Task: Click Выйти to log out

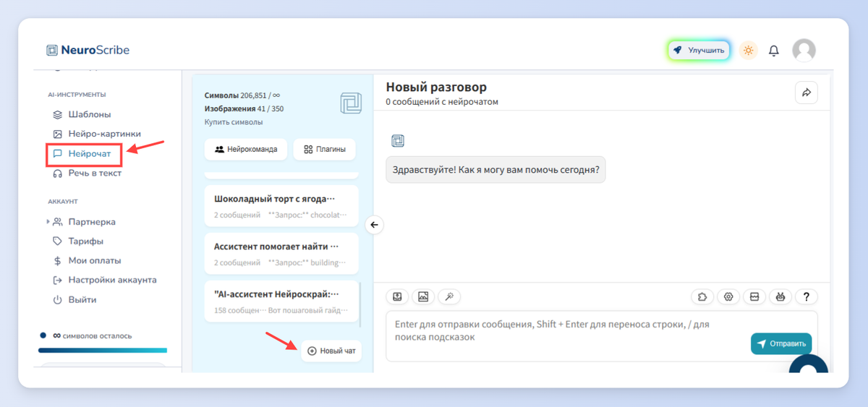Action: pyautogui.click(x=75, y=299)
